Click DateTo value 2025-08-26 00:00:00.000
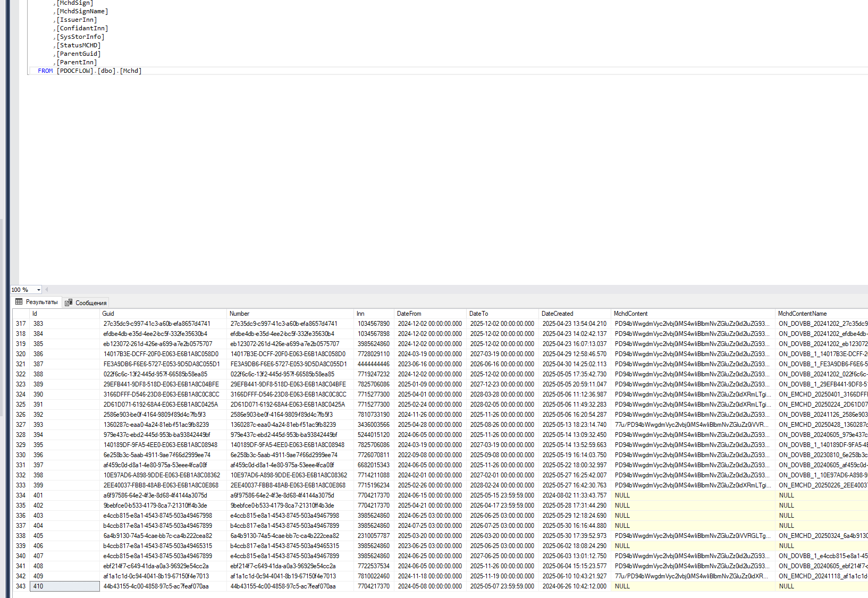 (503, 425)
